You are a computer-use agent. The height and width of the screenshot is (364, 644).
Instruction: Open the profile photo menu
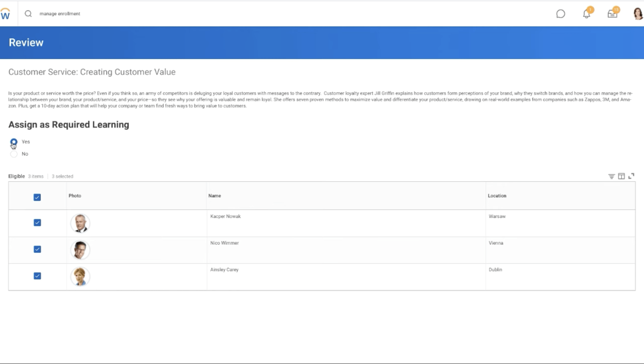pyautogui.click(x=638, y=13)
